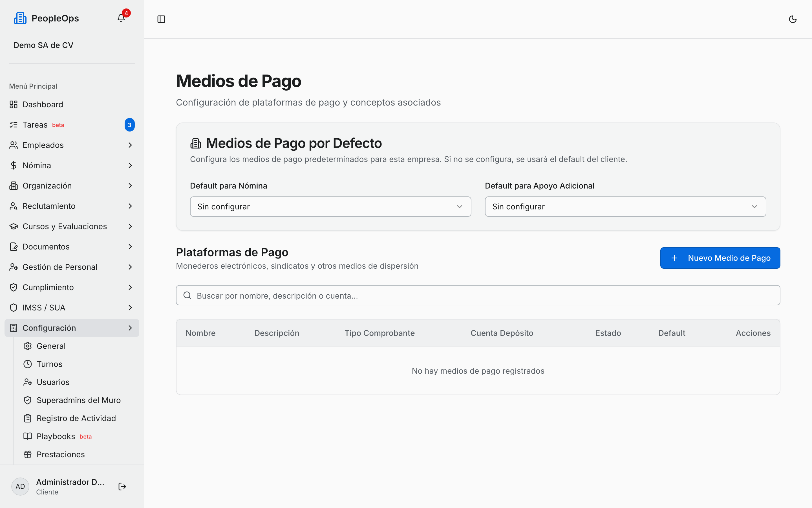Viewport: 812px width, 508px height.
Task: Click the Estado column header
Action: click(x=608, y=333)
